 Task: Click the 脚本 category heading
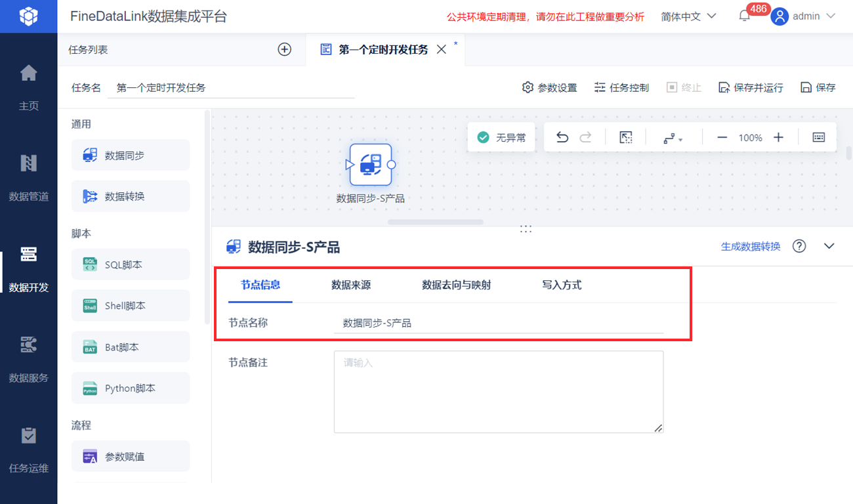coord(81,234)
